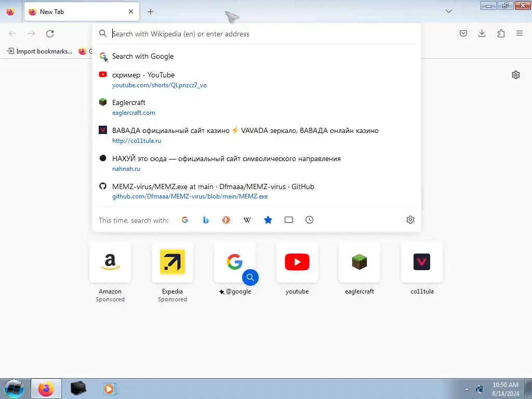Expand the list all tabs chevron

448,11
